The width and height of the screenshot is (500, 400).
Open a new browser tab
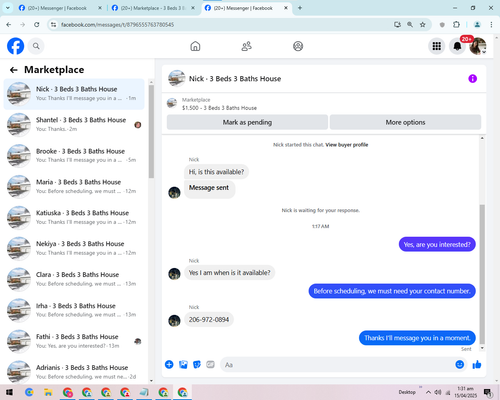[x=300, y=8]
